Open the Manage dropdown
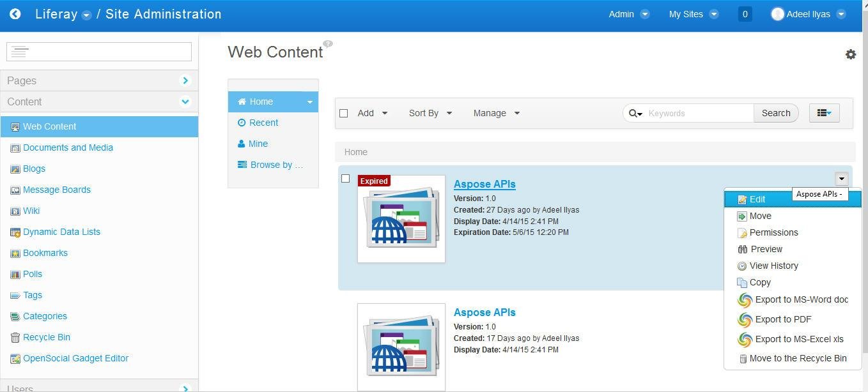 click(497, 113)
